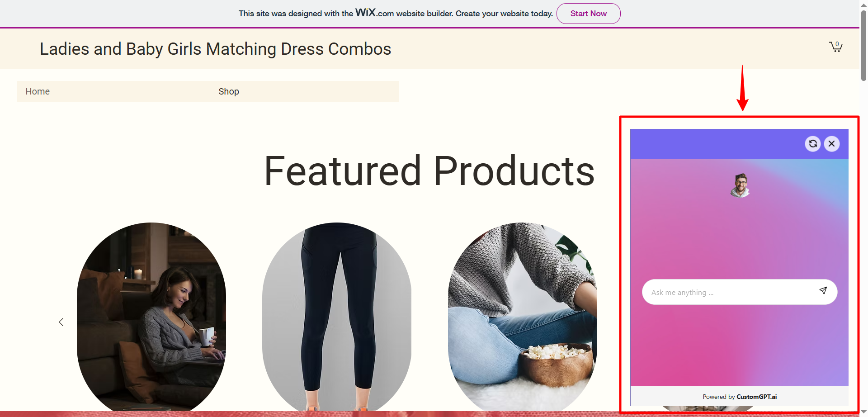The width and height of the screenshot is (868, 417).
Task: Click the Featured Products heading
Action: point(429,171)
